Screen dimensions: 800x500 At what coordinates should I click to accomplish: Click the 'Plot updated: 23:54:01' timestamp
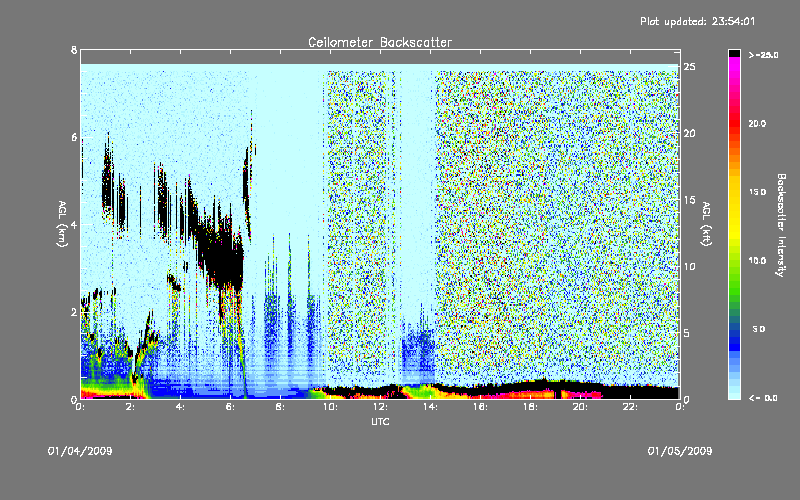click(x=697, y=21)
